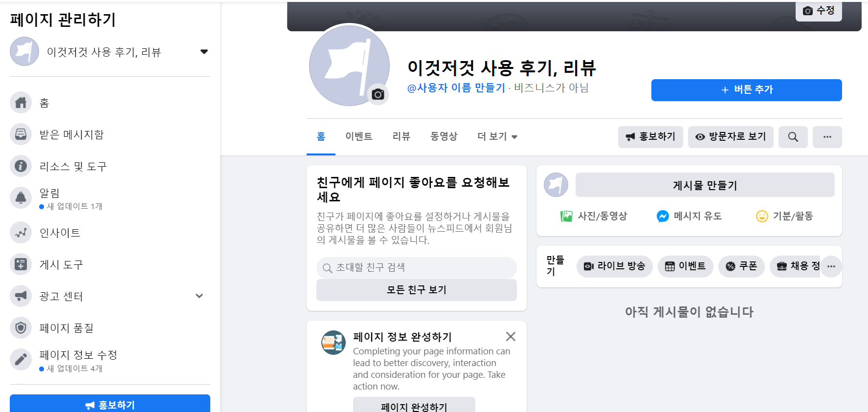
Task: Click the '새 업데이트 4개' text under page info
Action: point(74,369)
